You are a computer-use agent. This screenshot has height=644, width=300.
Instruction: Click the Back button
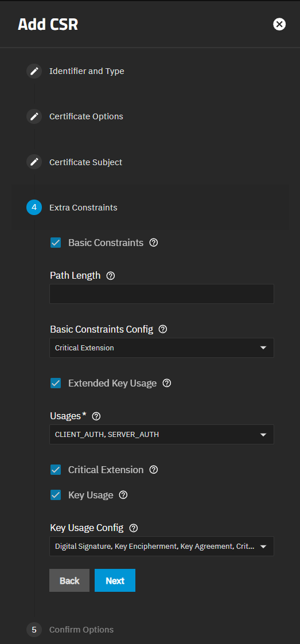click(x=69, y=580)
